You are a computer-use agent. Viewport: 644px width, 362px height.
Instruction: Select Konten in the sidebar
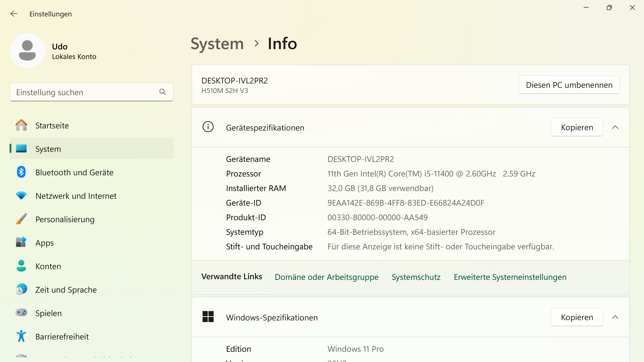pos(92,266)
